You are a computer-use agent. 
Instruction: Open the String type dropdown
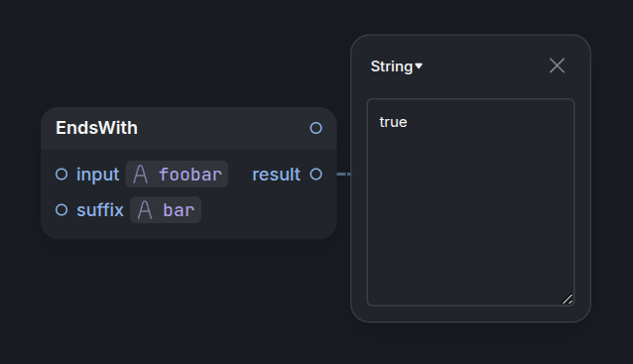[397, 66]
